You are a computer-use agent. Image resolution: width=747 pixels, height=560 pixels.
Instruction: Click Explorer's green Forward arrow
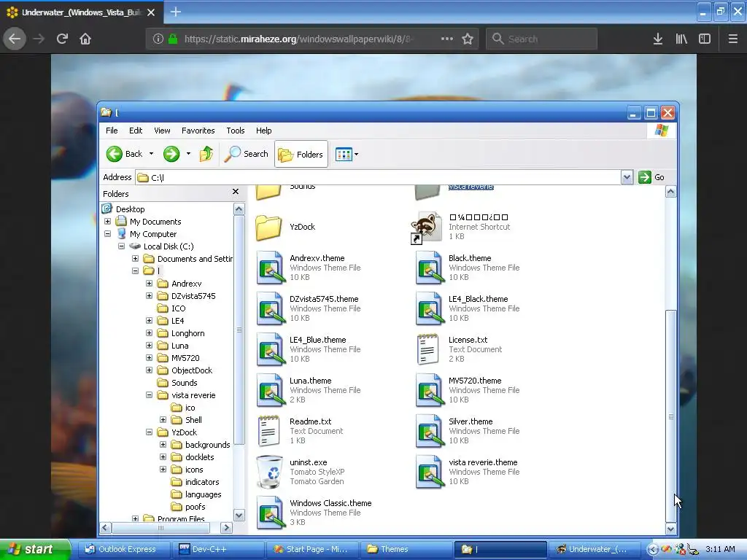tap(171, 154)
